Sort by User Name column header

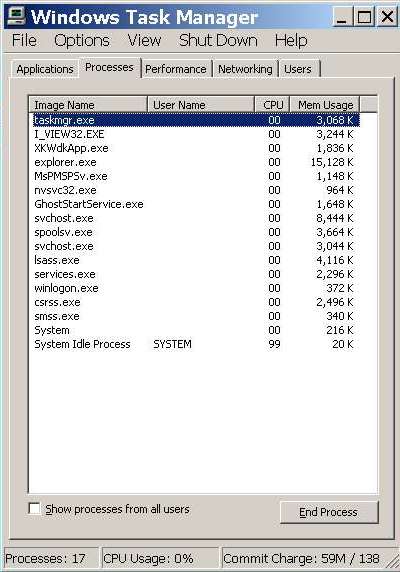coord(201,105)
